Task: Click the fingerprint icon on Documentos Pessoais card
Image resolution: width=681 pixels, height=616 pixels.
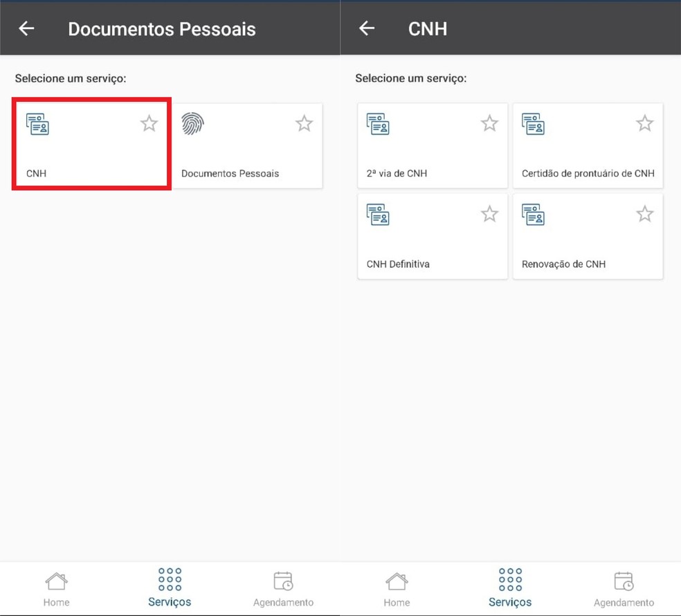Action: (192, 124)
